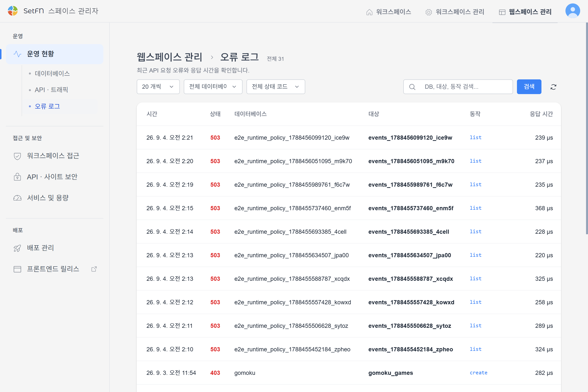Click the 웹스페이스 관리 breadcrumb title

[170, 57]
